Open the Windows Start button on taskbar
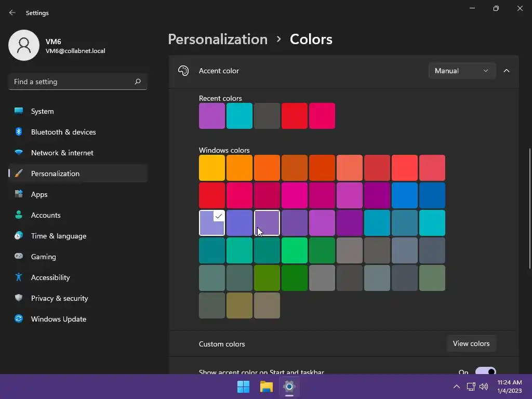Image resolution: width=532 pixels, height=399 pixels. [243, 387]
